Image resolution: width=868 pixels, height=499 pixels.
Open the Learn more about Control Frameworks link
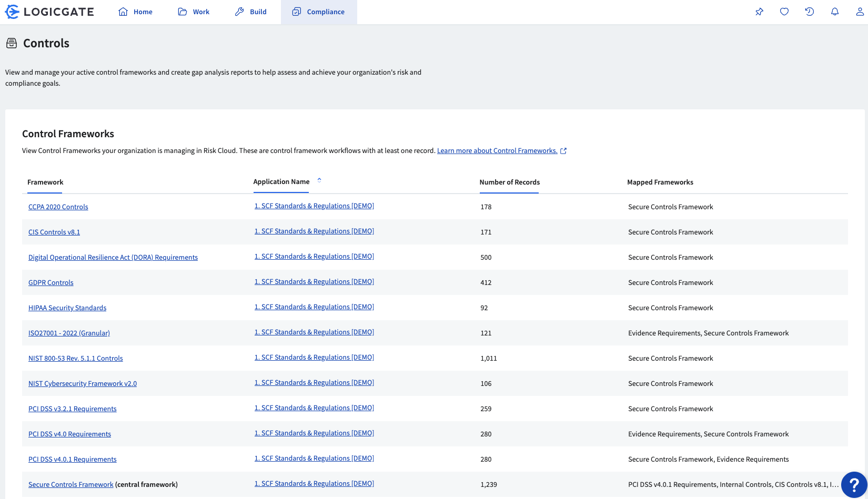(x=497, y=150)
